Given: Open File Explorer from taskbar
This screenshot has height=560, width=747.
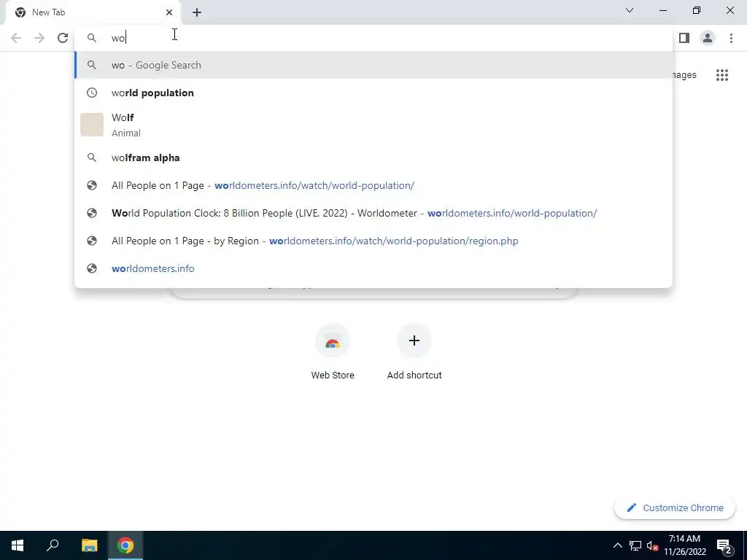Looking at the screenshot, I should coord(89,545).
